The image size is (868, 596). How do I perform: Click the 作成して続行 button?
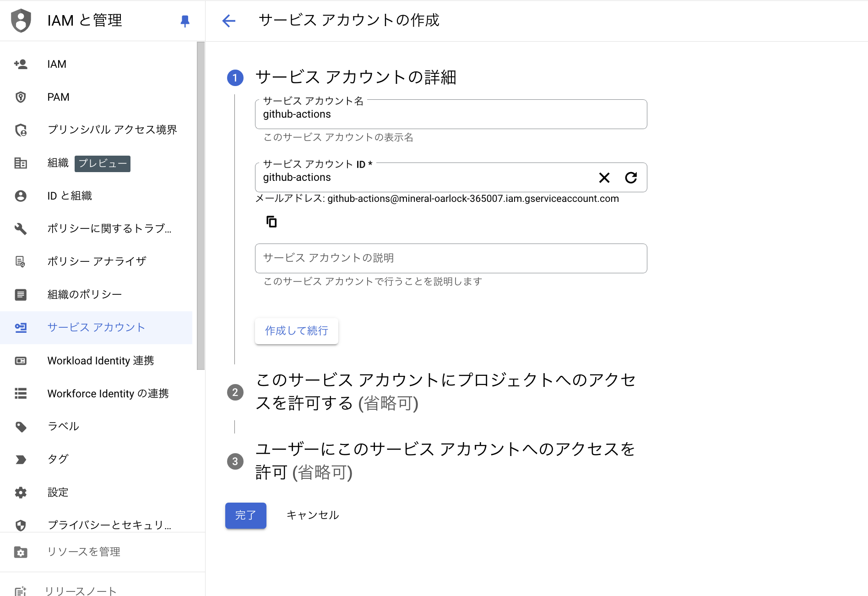297,331
